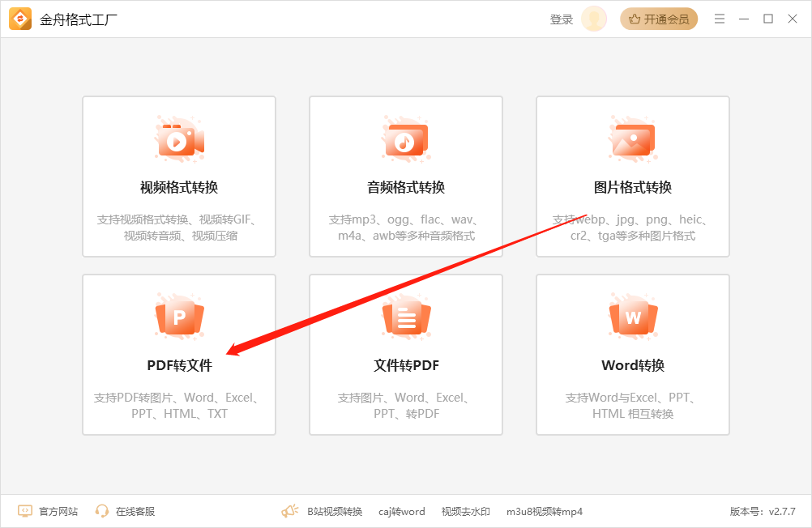Click the 登录 login link
812x528 pixels.
pos(561,18)
